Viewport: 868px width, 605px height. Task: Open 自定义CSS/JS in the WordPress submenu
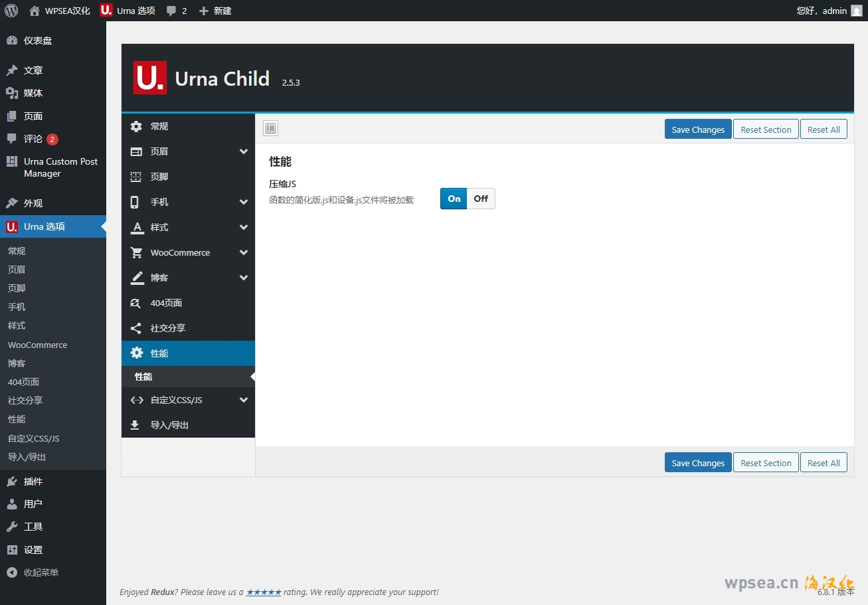tap(34, 438)
